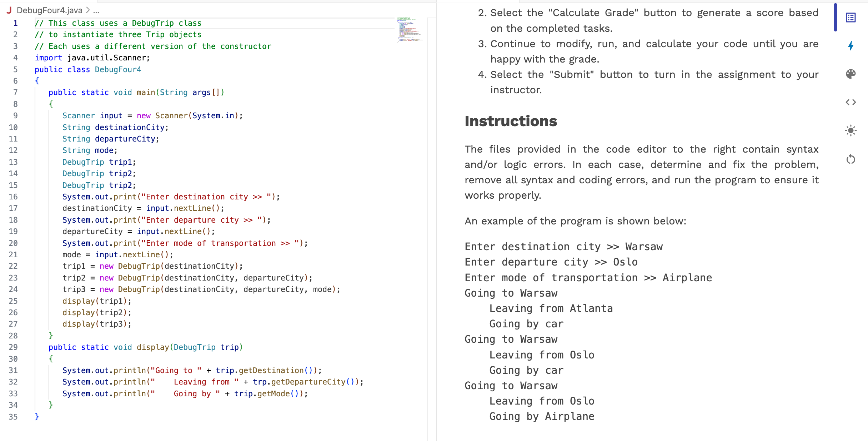Click the red Java file icon beside DebugFour4.java

tap(9, 10)
